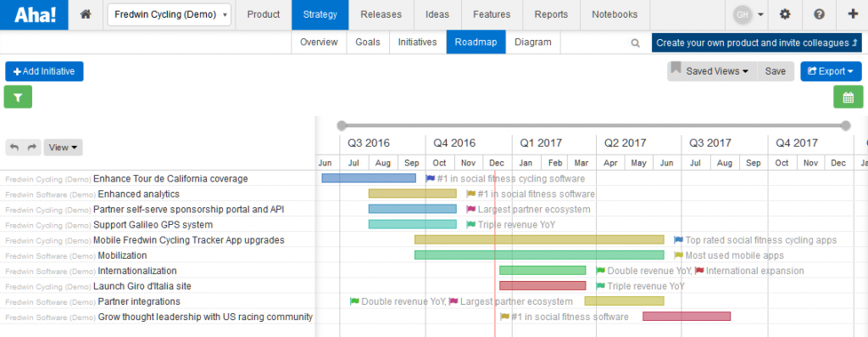The width and height of the screenshot is (868, 337).
Task: Open the Mobilization initiative name
Action: coord(122,256)
